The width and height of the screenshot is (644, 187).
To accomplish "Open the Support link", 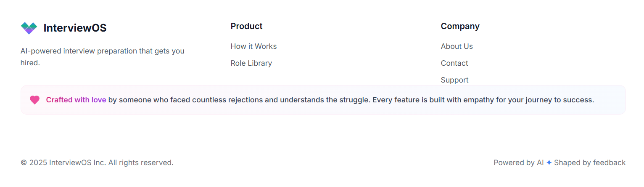I will pos(454,80).
